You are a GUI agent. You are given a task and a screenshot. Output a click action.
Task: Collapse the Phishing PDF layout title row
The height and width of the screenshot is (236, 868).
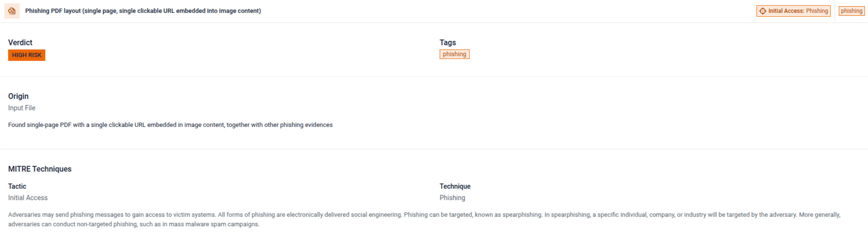point(143,11)
